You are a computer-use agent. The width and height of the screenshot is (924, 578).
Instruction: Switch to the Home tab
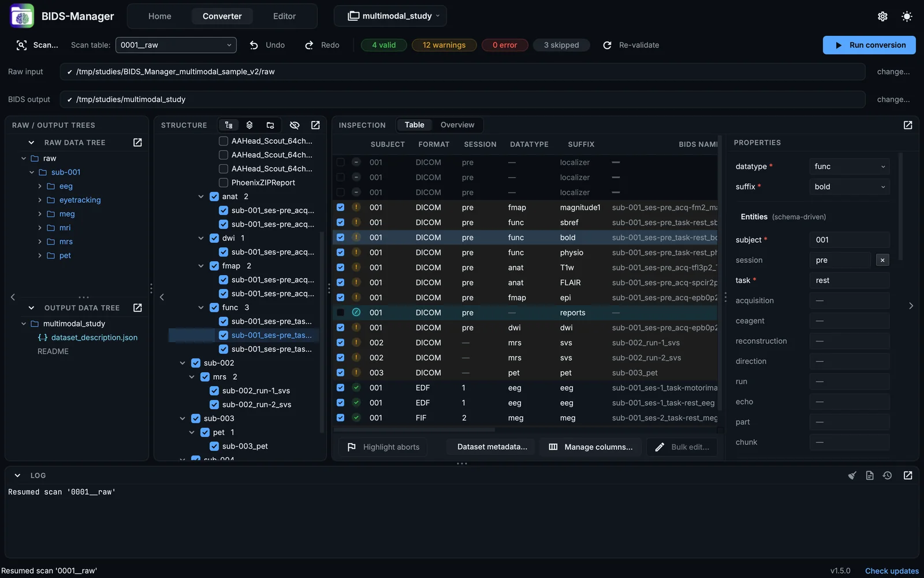point(159,16)
